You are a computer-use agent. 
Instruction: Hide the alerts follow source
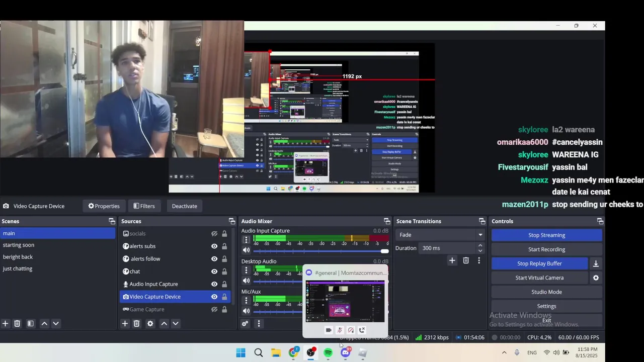click(214, 259)
